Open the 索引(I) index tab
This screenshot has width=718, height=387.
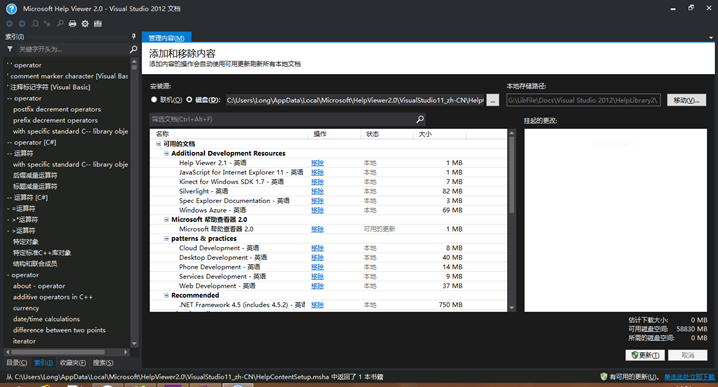pyautogui.click(x=43, y=363)
